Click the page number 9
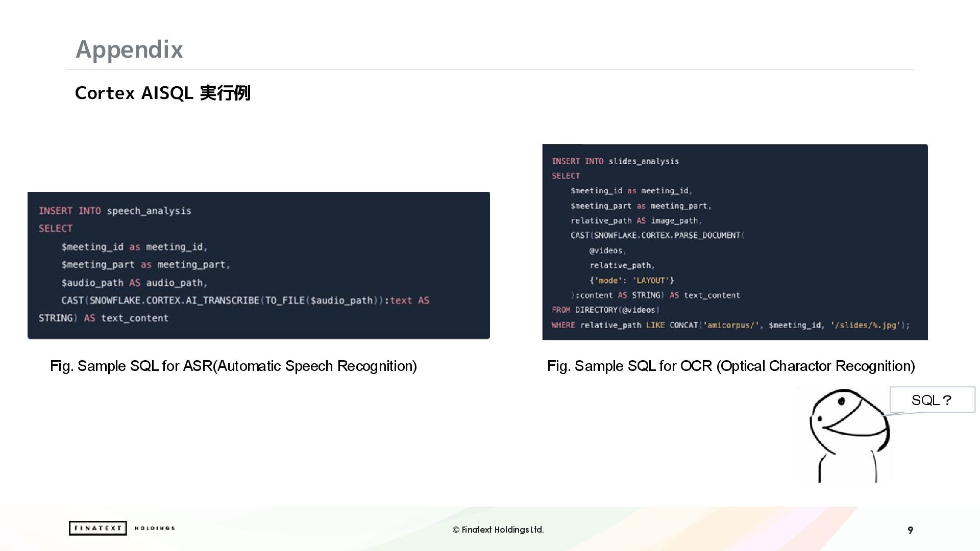980x551 pixels. (x=910, y=531)
